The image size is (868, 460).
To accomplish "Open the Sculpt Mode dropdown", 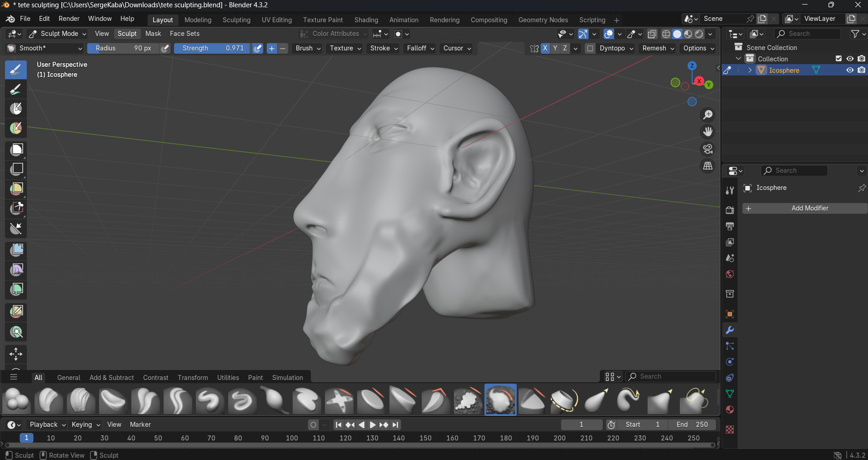I will (x=57, y=34).
